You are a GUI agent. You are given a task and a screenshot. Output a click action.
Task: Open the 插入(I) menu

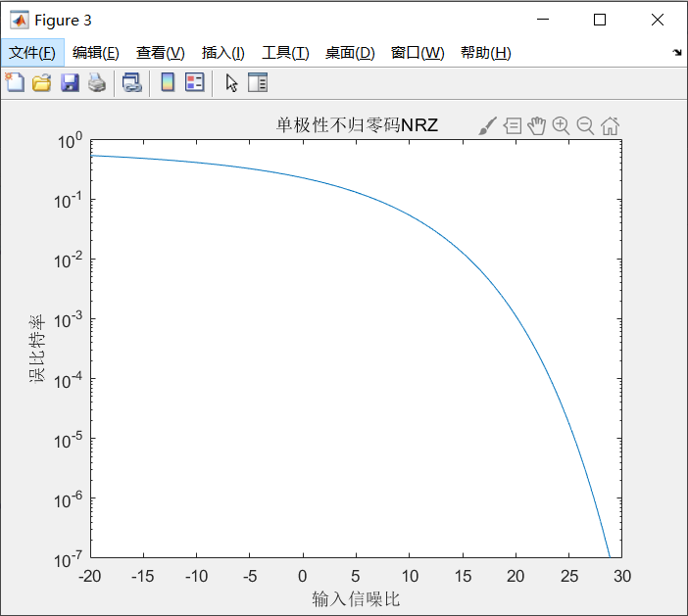click(x=222, y=53)
